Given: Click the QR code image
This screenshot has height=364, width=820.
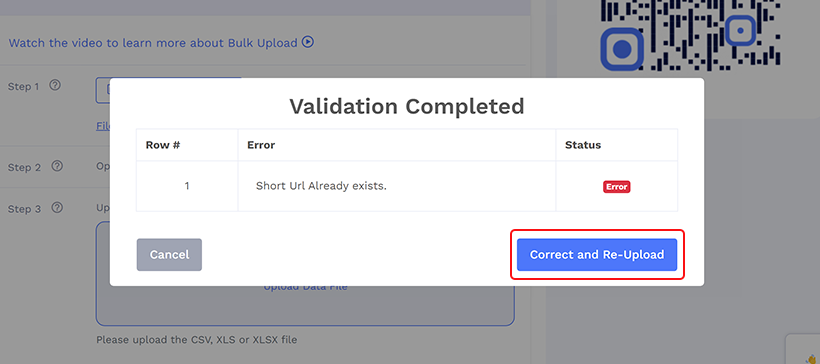Looking at the screenshot, I should (690, 35).
